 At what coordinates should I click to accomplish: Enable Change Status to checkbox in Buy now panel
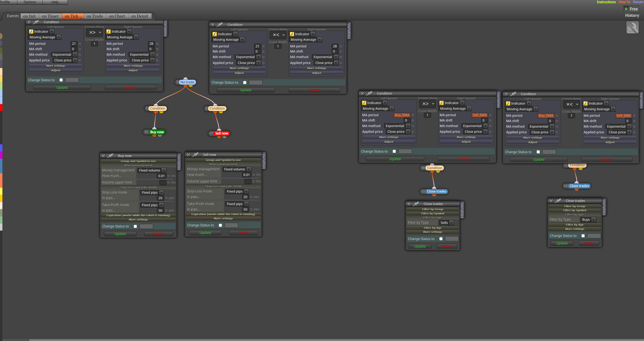pos(135,226)
